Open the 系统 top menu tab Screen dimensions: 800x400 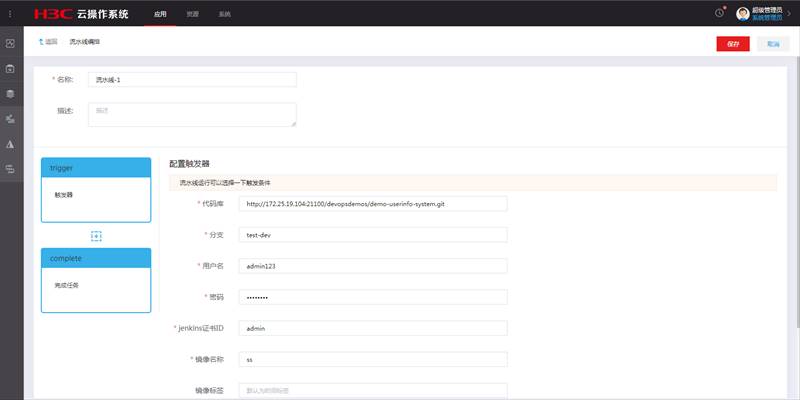tap(224, 14)
